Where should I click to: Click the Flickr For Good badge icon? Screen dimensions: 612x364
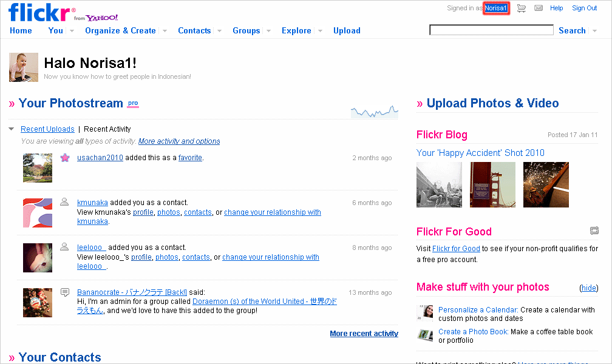pyautogui.click(x=594, y=231)
